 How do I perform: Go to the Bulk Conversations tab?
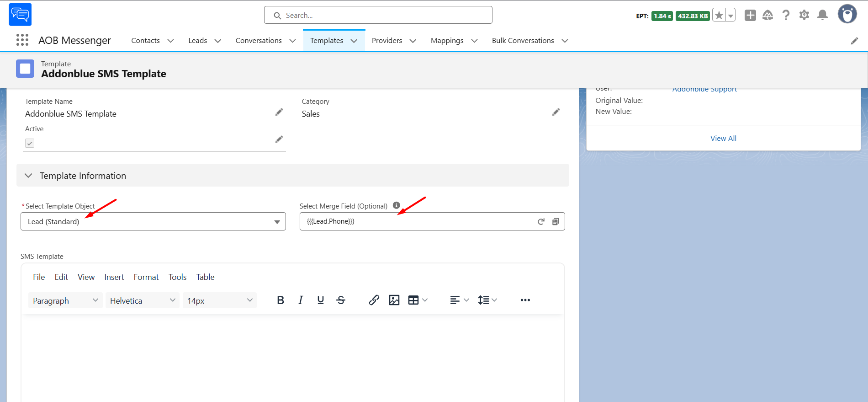coord(523,41)
